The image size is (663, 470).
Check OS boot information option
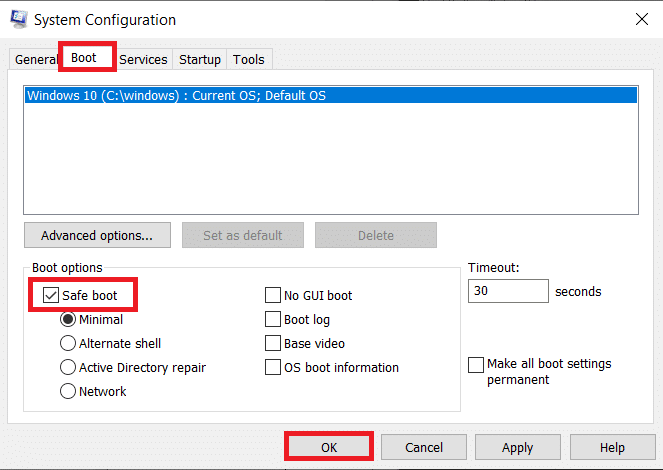(273, 368)
